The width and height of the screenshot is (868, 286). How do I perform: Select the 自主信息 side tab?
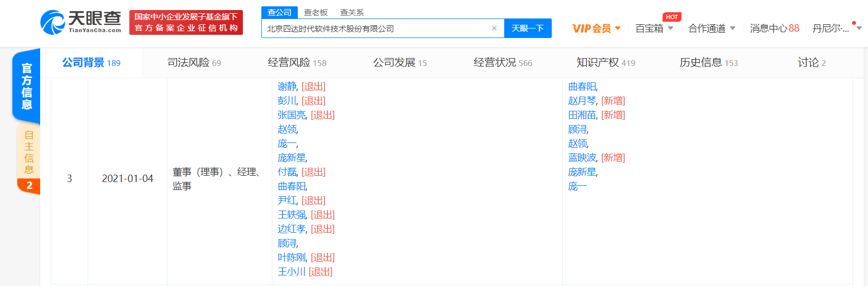29,158
